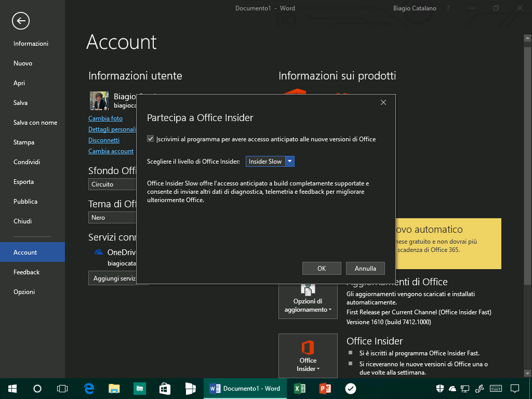Select Apri in the sidebar menu
The width and height of the screenshot is (532, 399).
pyautogui.click(x=19, y=83)
